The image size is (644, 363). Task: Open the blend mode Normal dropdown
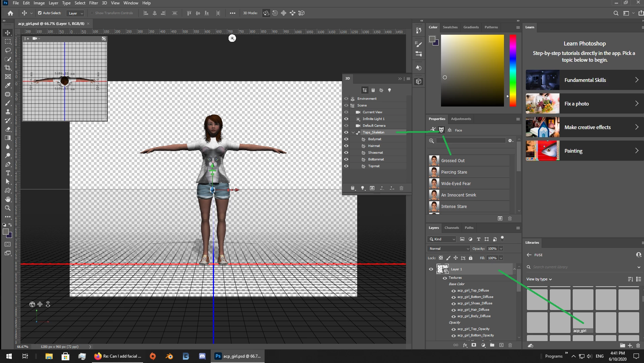[x=449, y=249]
